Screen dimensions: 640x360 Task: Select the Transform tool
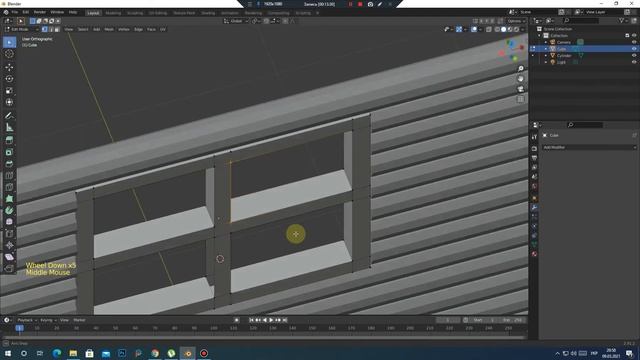[9, 102]
